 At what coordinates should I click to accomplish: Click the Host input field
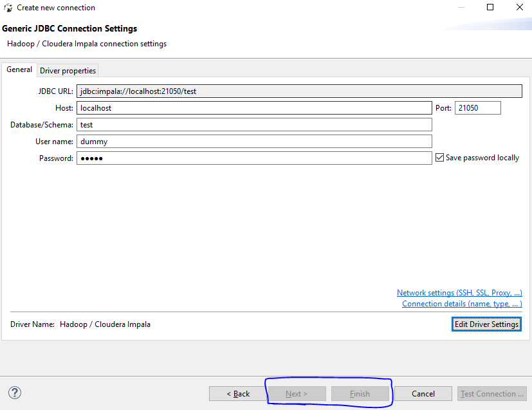254,108
